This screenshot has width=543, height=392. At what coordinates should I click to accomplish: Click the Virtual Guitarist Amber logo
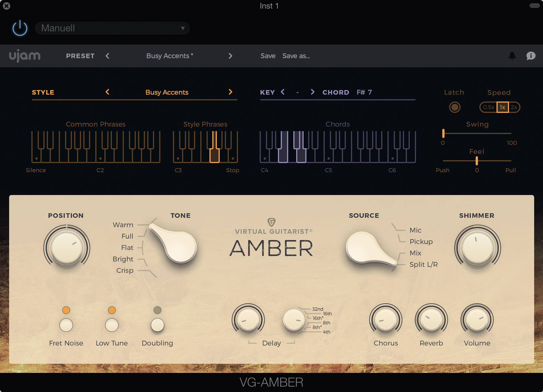tap(271, 237)
